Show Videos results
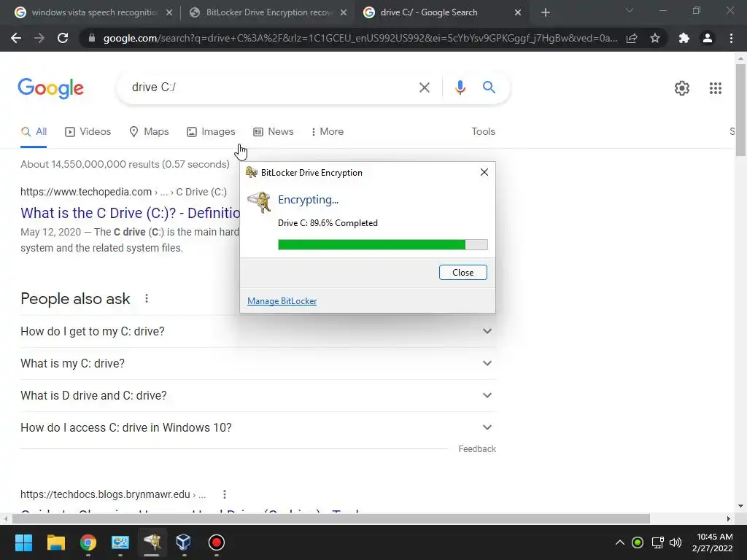 coord(88,131)
